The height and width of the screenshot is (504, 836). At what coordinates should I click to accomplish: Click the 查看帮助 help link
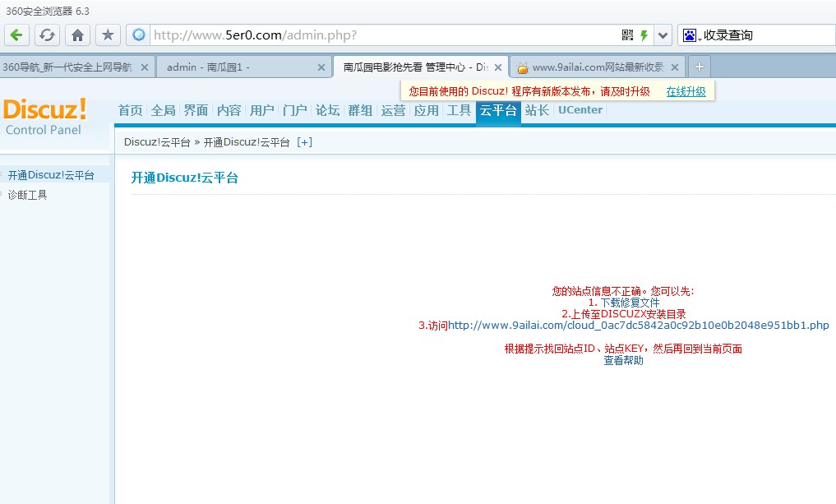[623, 361]
